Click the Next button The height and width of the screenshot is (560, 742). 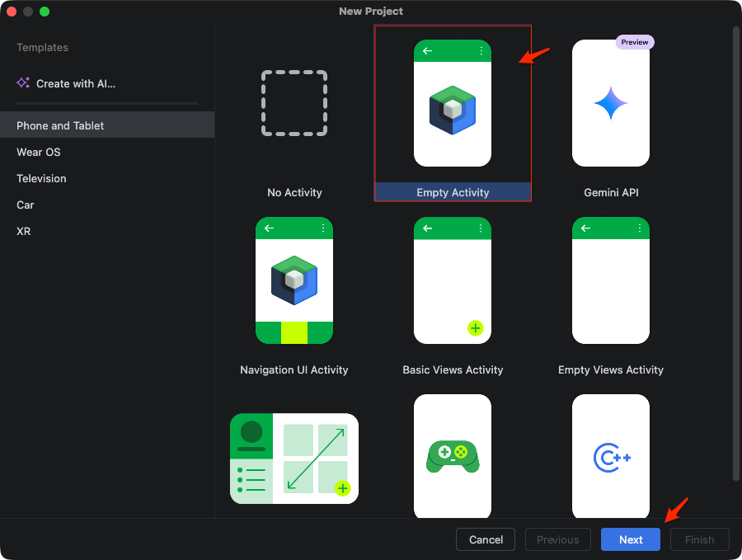(631, 539)
